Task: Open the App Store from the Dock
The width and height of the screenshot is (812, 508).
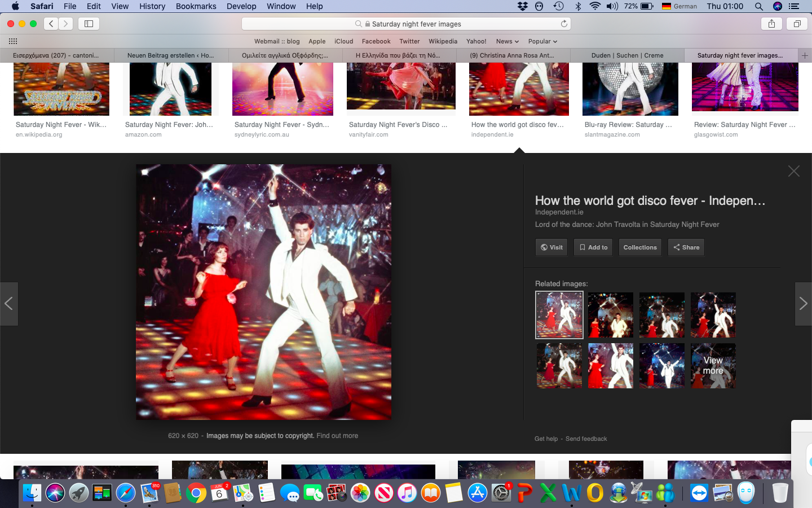Action: (x=478, y=493)
